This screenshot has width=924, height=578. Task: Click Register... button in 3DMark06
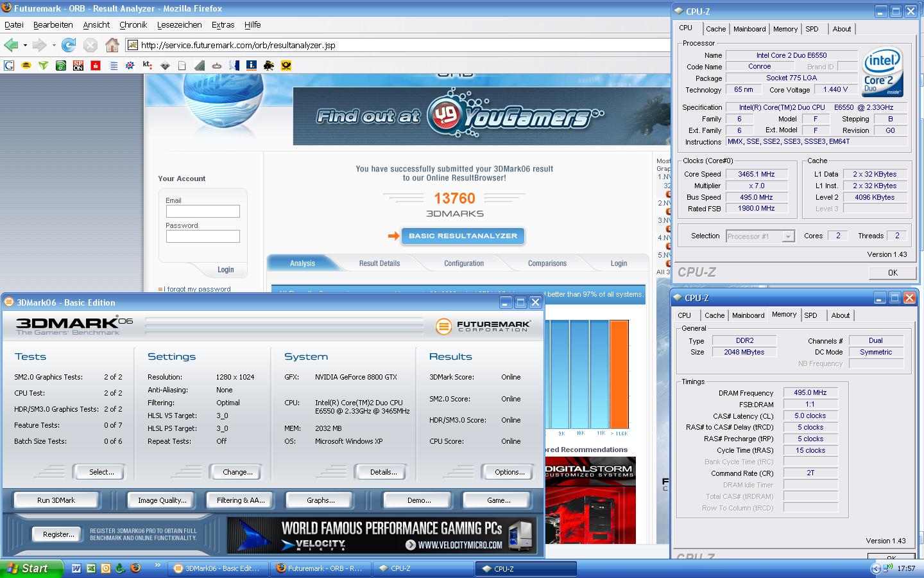[x=58, y=534]
